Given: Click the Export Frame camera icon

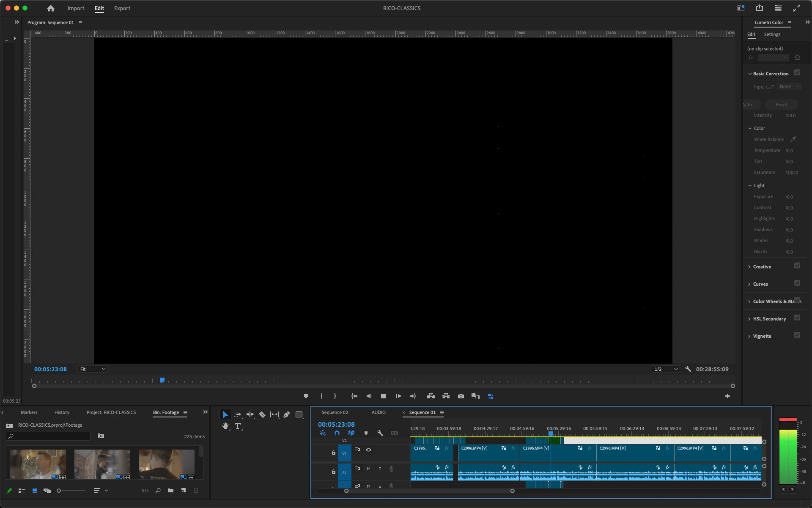Looking at the screenshot, I should [x=461, y=396].
